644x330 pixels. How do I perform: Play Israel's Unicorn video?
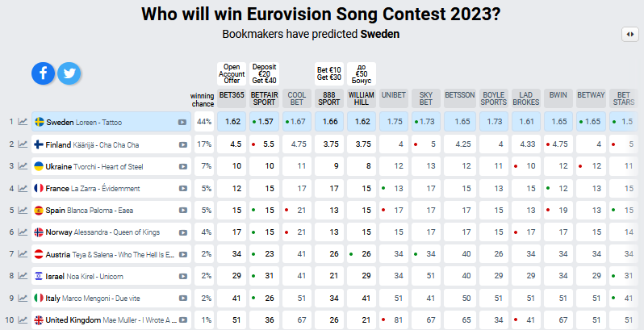tap(183, 276)
